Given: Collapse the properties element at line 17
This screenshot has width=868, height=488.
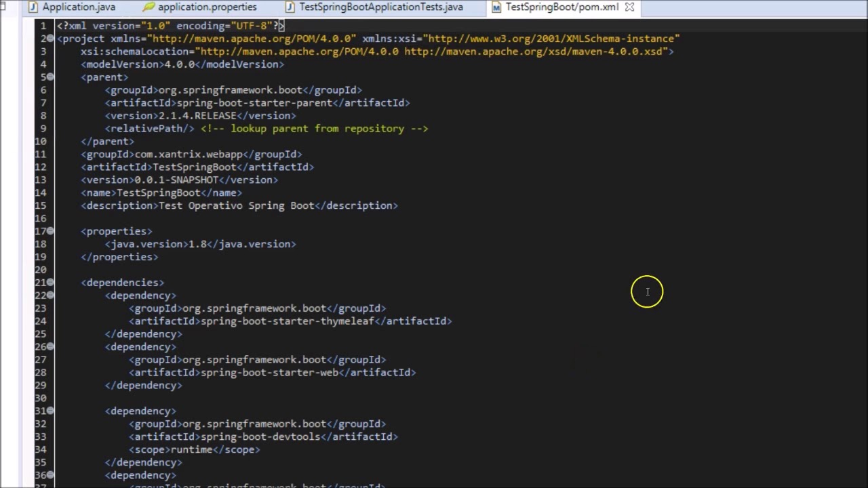Looking at the screenshot, I should coord(50,231).
